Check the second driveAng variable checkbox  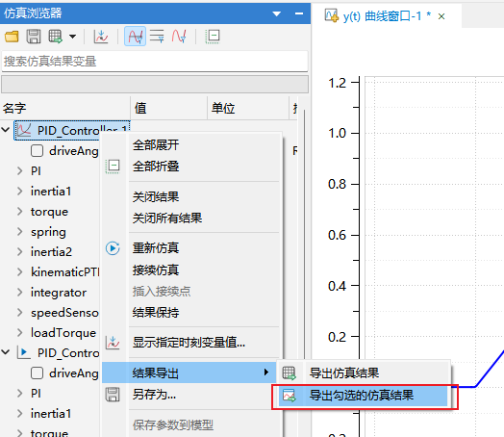click(x=37, y=373)
